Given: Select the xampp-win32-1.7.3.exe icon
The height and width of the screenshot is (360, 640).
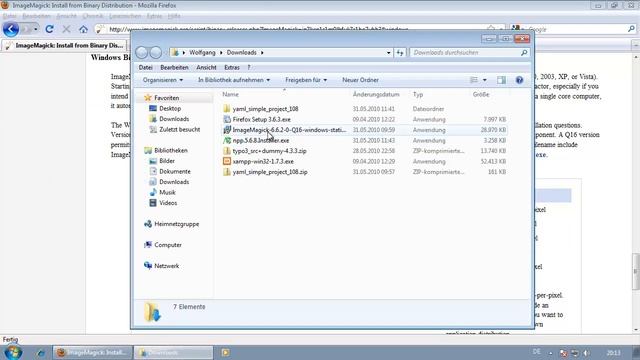Looking at the screenshot, I should pyautogui.click(x=227, y=162).
